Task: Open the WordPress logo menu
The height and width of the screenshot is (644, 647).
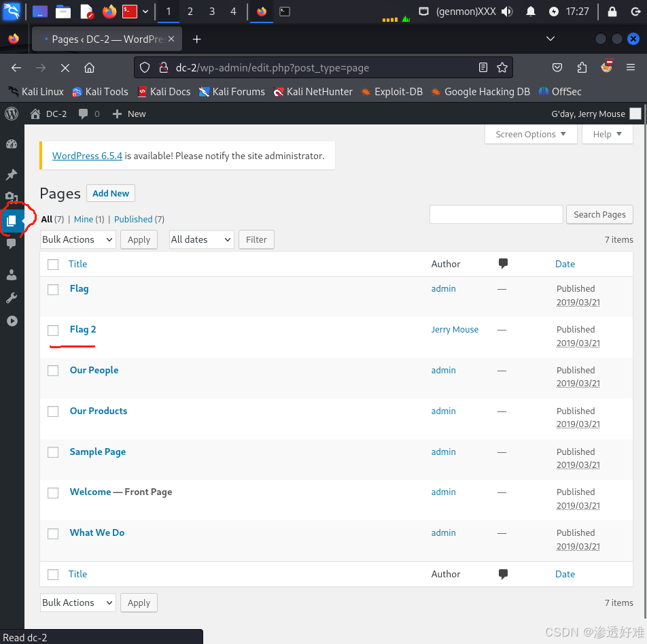Action: point(12,114)
